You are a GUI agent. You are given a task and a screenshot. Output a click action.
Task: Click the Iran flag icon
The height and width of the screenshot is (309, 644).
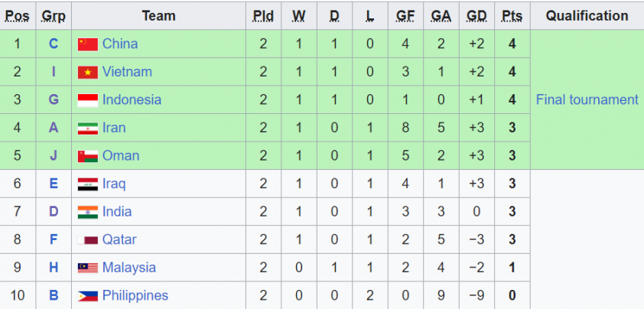click(x=88, y=128)
